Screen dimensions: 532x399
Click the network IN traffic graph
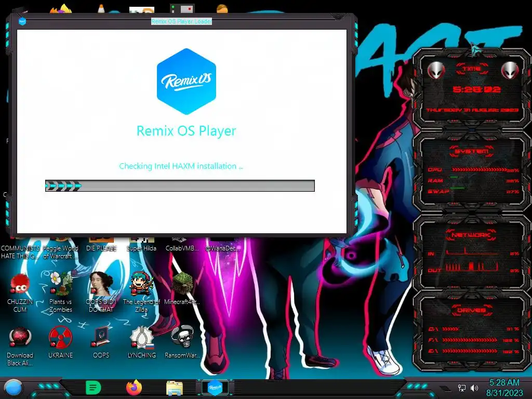click(x=472, y=252)
